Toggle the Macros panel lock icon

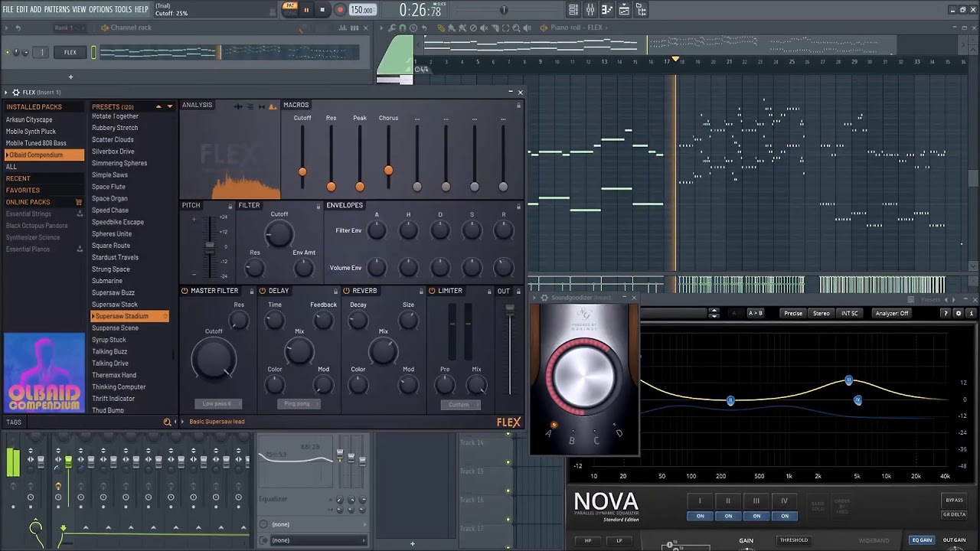tap(518, 105)
